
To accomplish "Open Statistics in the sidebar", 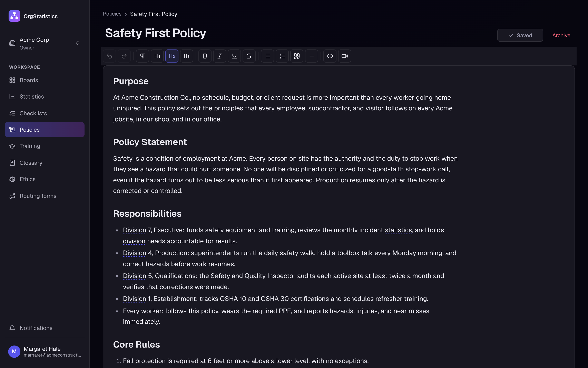I will click(x=45, y=97).
